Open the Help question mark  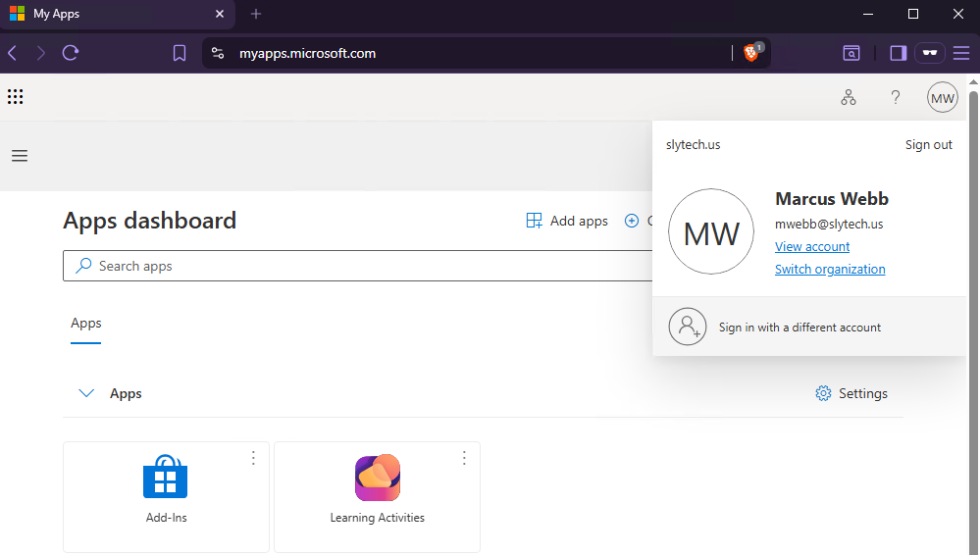tap(895, 97)
